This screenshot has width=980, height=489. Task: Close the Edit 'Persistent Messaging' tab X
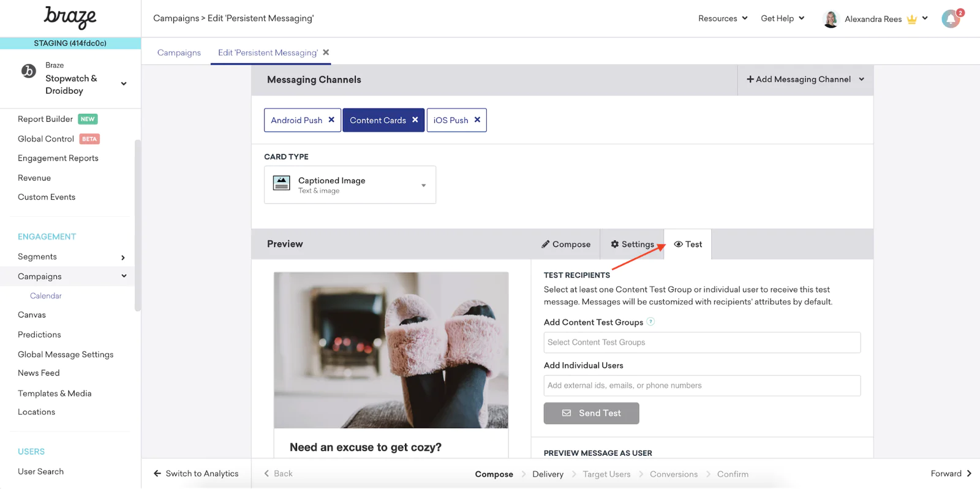click(x=326, y=52)
